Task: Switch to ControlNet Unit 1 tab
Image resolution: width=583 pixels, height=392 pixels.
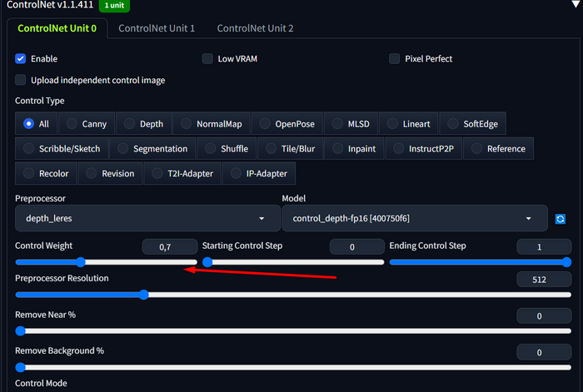Action: 157,28
